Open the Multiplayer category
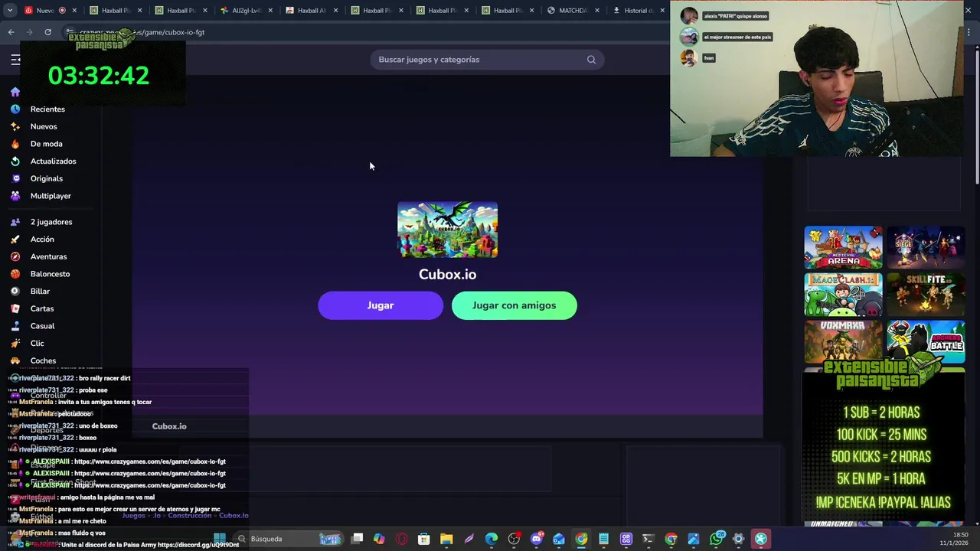The height and width of the screenshot is (551, 980). click(x=51, y=196)
